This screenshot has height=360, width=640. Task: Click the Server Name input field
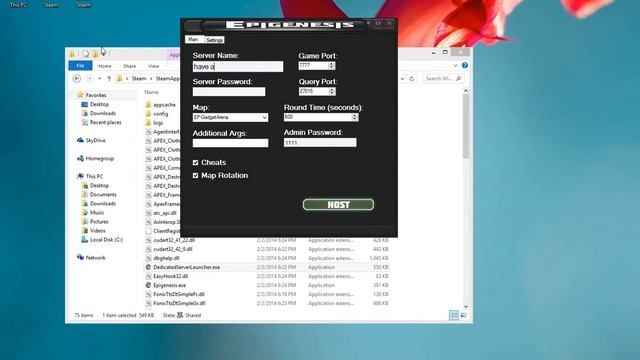pyautogui.click(x=238, y=67)
